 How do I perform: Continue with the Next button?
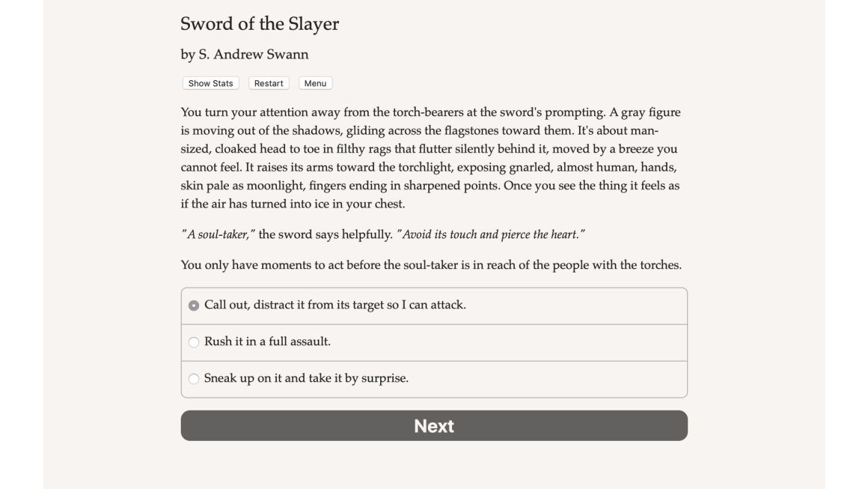pos(434,425)
